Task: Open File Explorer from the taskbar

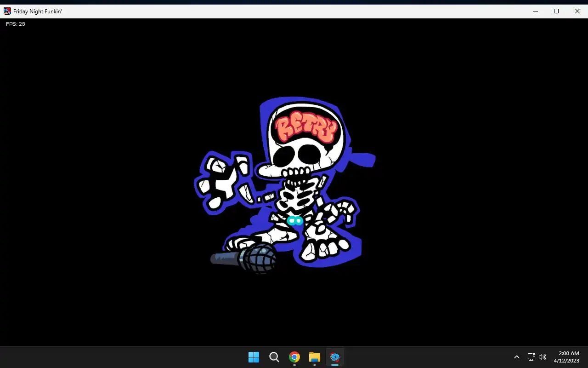Action: (x=315, y=357)
